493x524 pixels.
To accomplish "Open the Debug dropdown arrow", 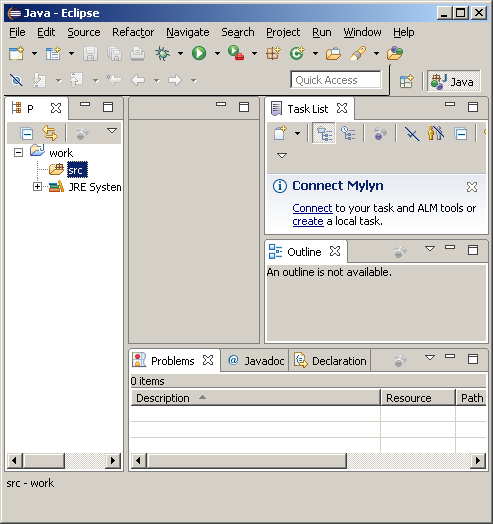I will (x=180, y=53).
